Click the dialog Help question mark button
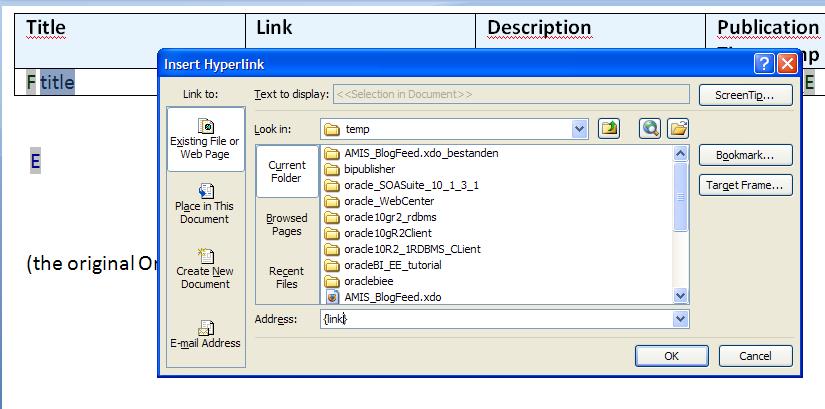 (x=764, y=64)
